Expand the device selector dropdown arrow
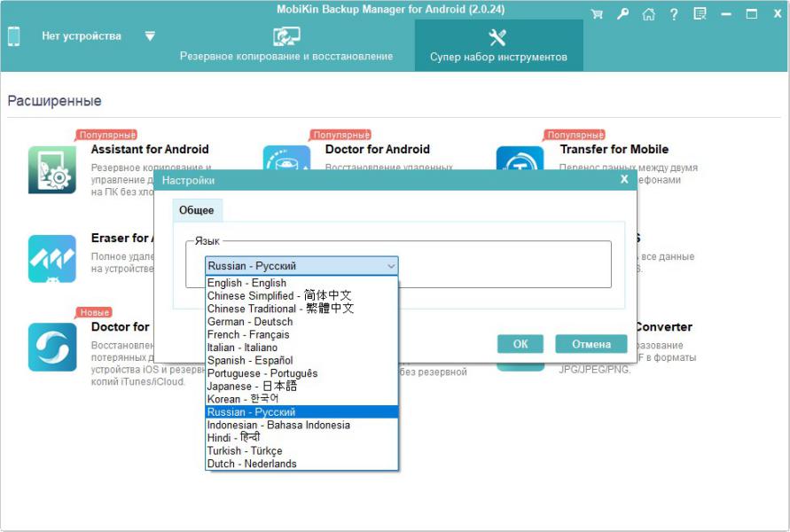 (150, 36)
